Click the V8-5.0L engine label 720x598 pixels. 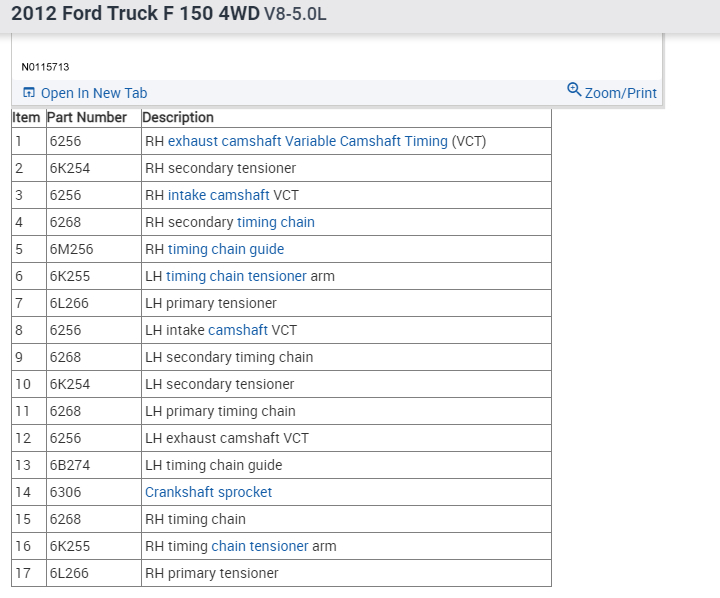(x=295, y=14)
